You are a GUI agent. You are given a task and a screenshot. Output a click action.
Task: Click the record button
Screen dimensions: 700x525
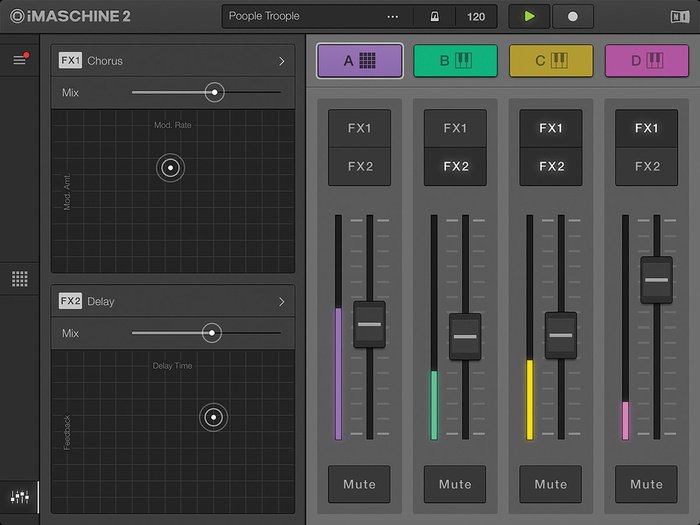coord(572,16)
